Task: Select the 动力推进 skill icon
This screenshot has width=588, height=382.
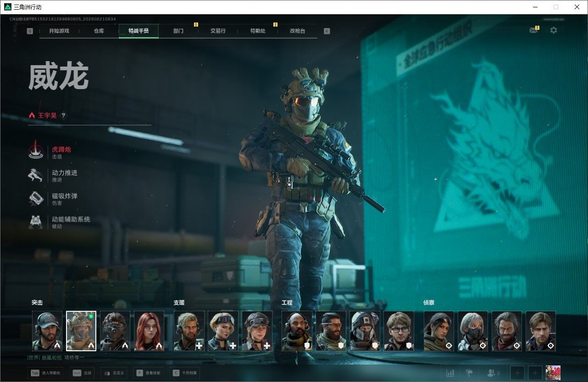Action: (x=36, y=175)
